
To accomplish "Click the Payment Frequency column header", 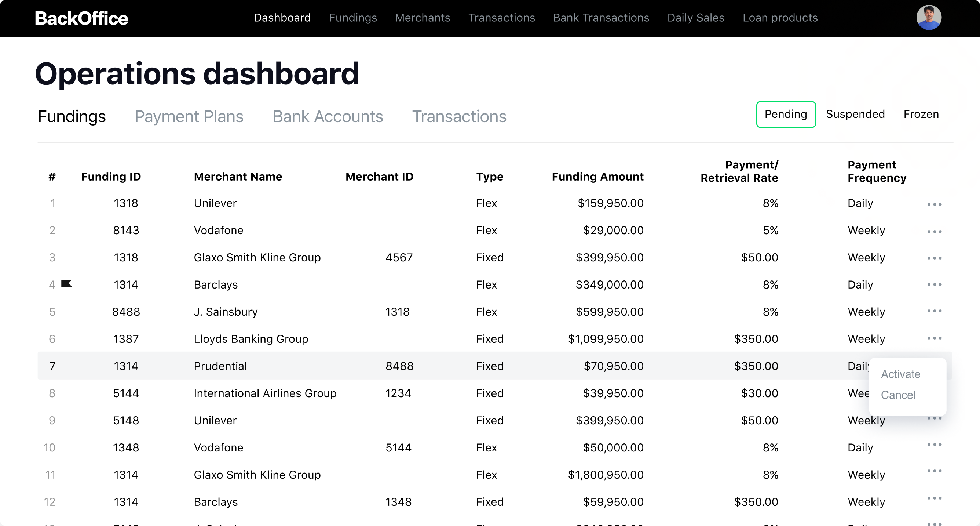I will click(877, 171).
